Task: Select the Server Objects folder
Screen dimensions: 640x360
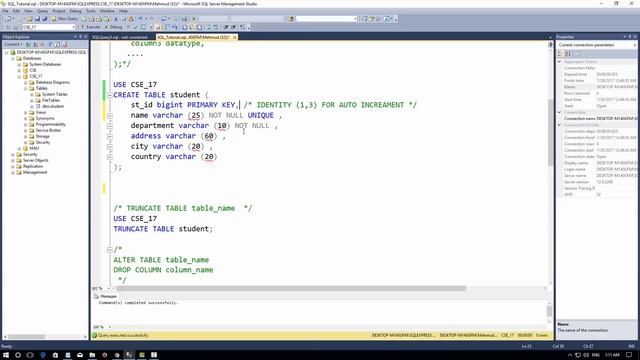Action: point(36,160)
